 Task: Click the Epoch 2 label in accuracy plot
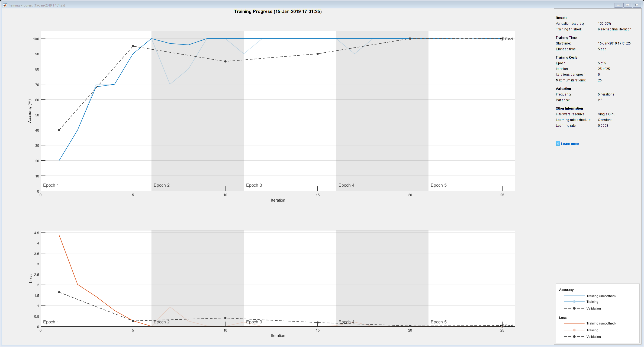pos(162,185)
